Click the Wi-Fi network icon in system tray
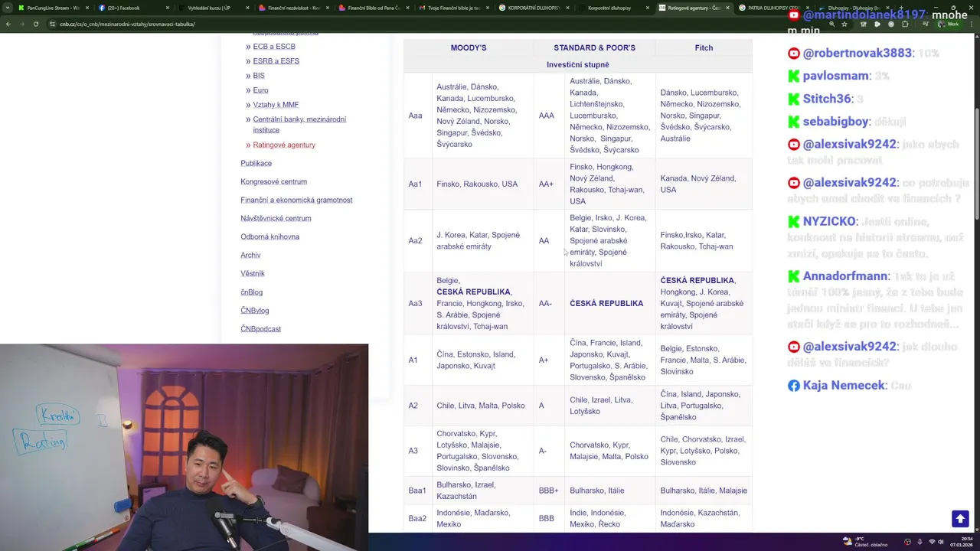The height and width of the screenshot is (551, 980). tap(932, 542)
